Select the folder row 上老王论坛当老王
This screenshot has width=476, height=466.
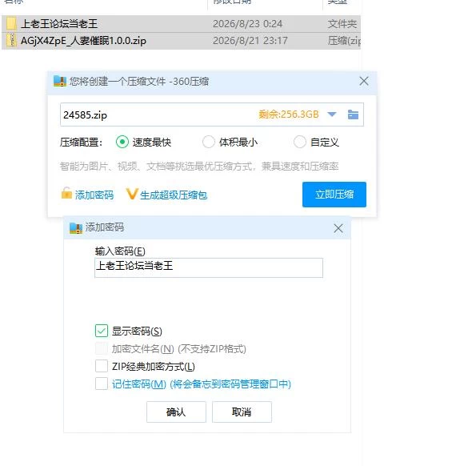[181, 24]
